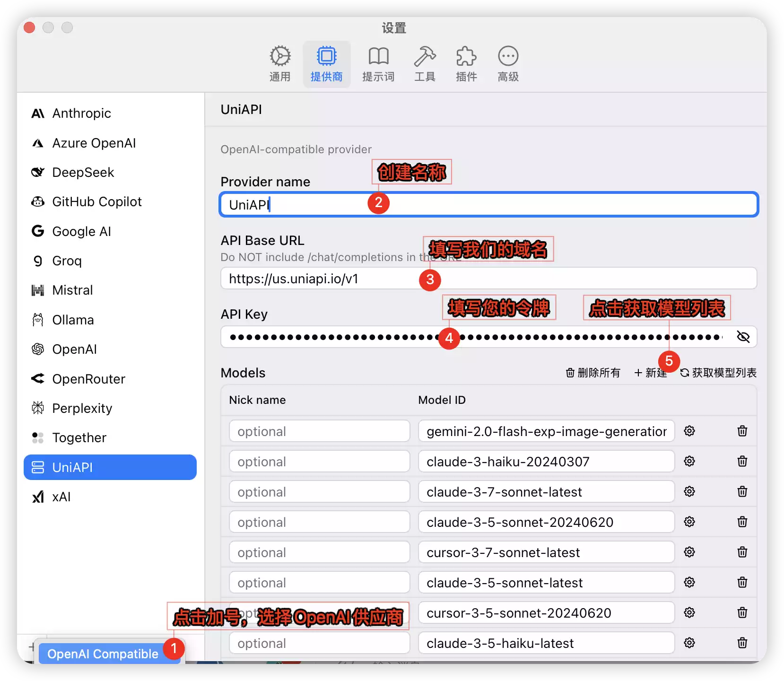The image size is (784, 681).
Task: Select the Ollama provider in sidebar
Action: click(73, 320)
